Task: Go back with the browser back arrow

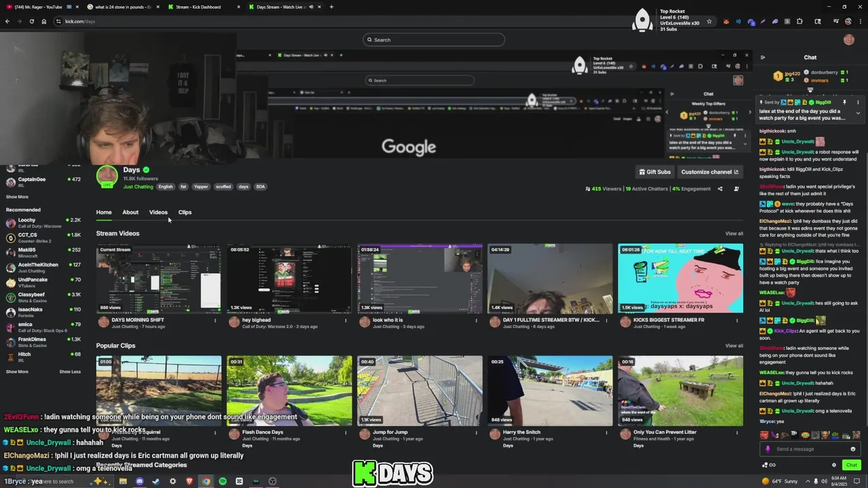Action: coord(7,21)
